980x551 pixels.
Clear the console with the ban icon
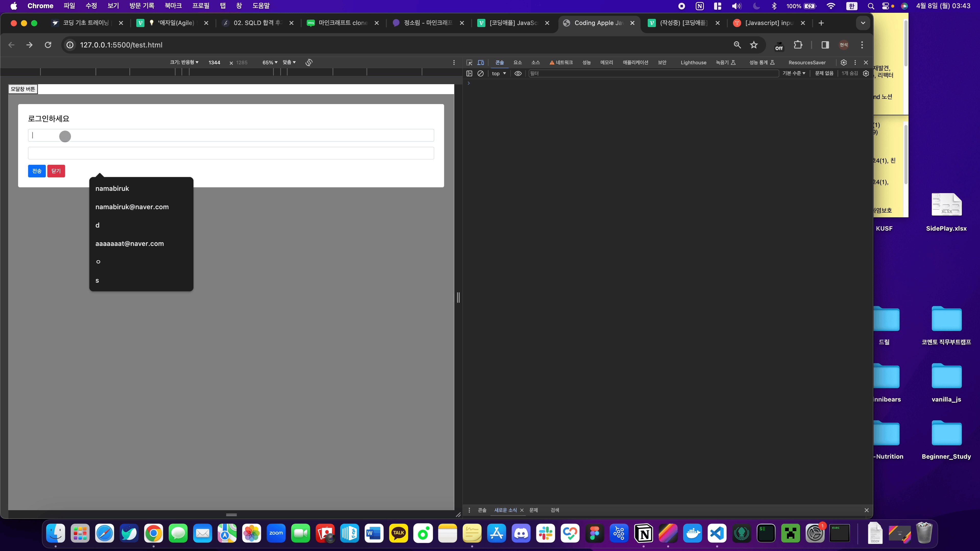[481, 73]
